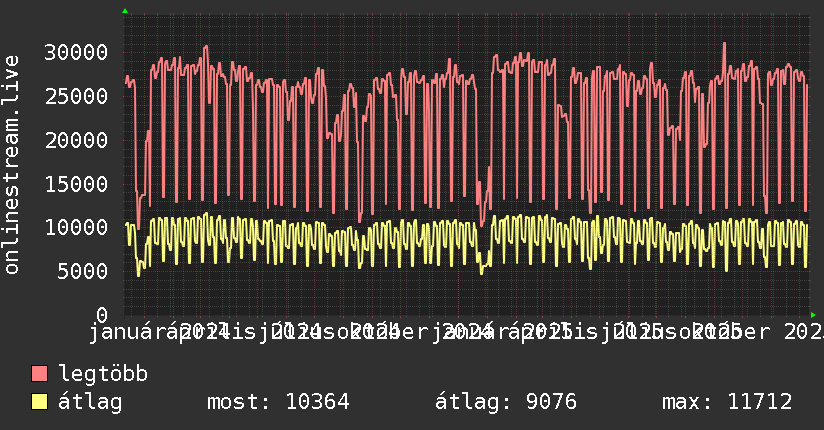The width and height of the screenshot is (824, 430).
Task: Click the yellow átlag legend swatch
Action: (39, 402)
